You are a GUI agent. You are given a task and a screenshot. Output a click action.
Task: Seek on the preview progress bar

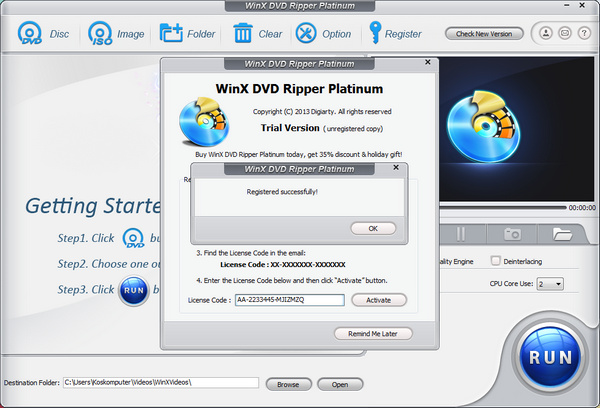tap(503, 207)
